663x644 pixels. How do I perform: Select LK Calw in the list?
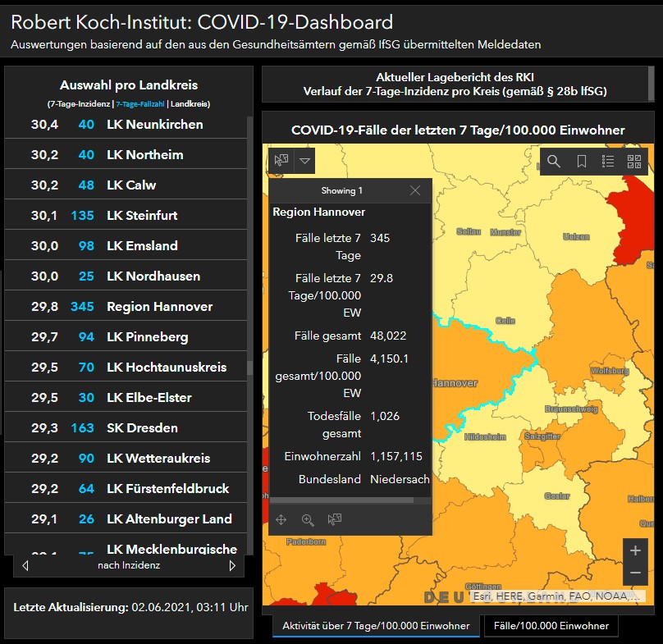(x=126, y=185)
